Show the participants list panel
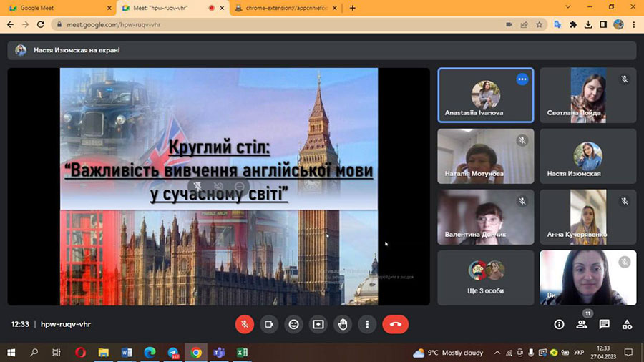Viewport: 644px width, 362px height. pos(582,324)
